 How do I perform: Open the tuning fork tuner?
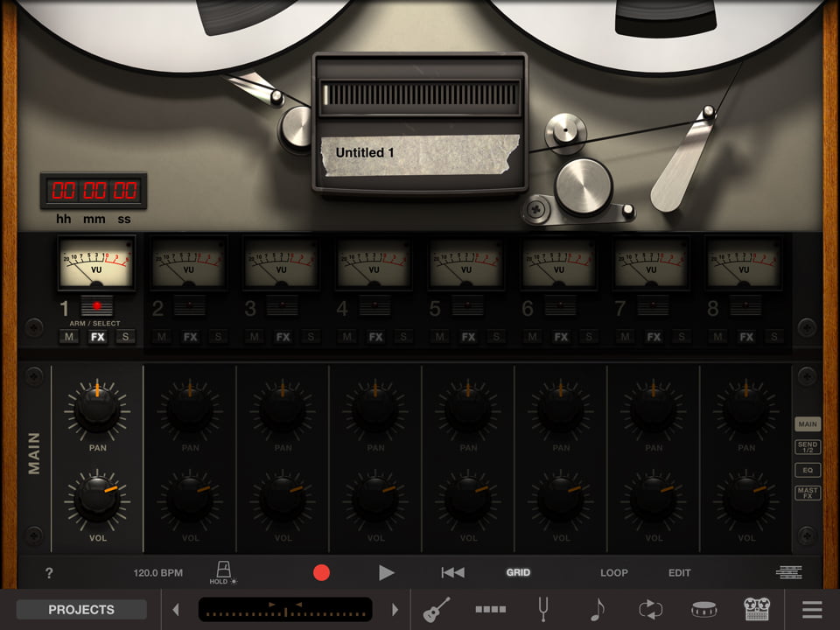543,609
